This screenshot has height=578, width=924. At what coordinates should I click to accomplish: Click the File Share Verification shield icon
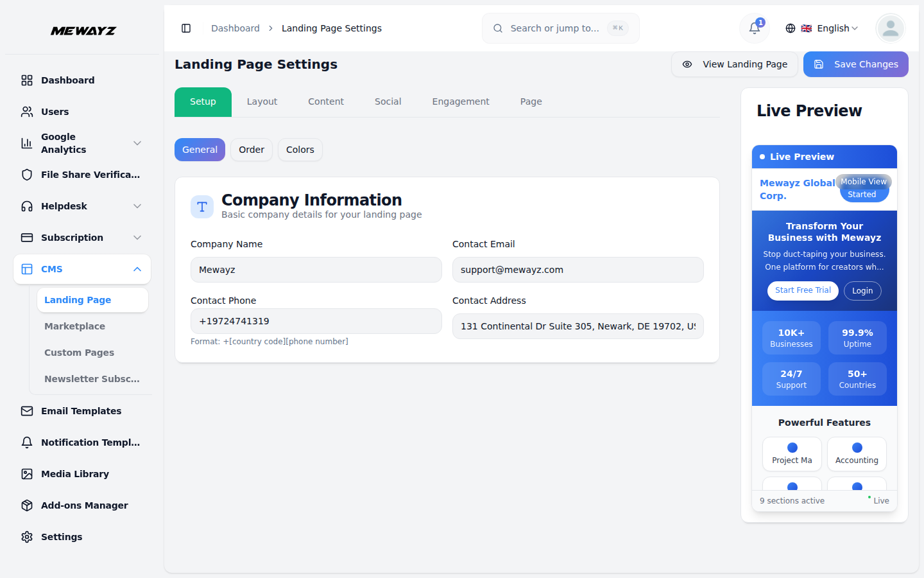(26, 175)
